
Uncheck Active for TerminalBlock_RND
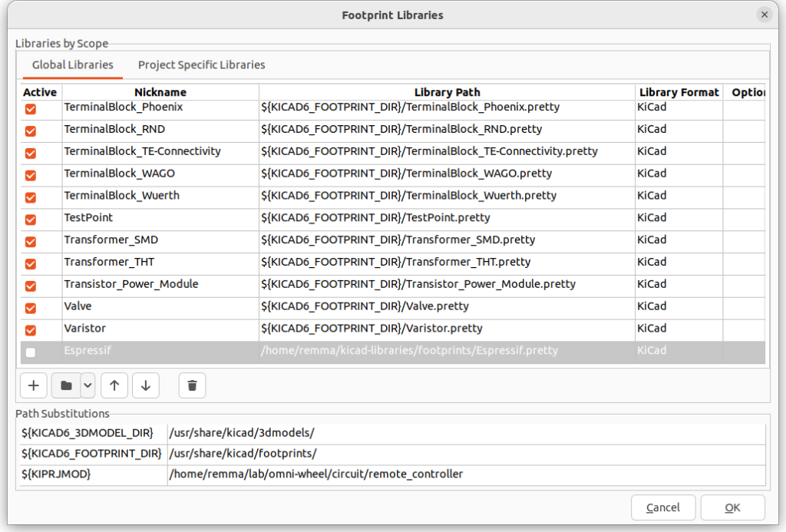(x=31, y=131)
